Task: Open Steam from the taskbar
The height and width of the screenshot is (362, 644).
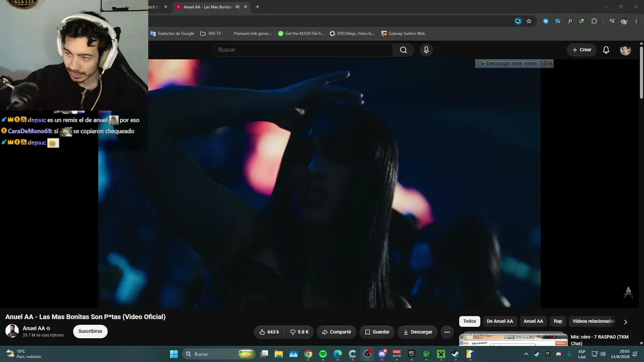Action: coord(455,354)
